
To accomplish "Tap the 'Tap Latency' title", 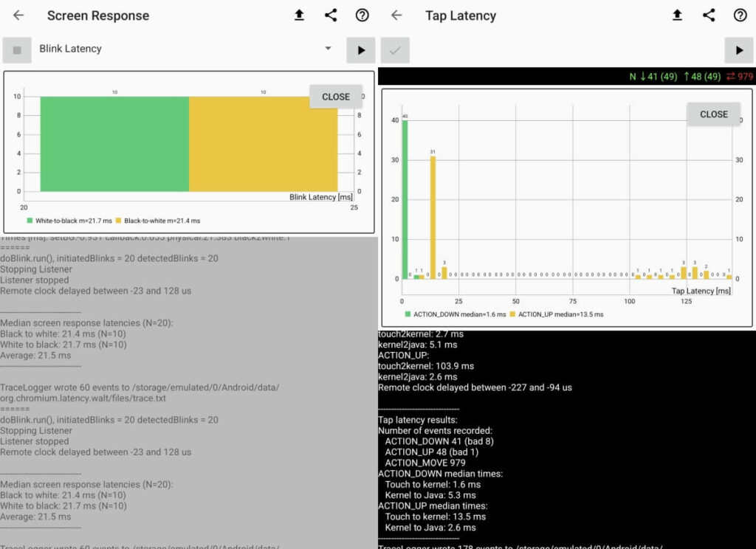I will [461, 16].
